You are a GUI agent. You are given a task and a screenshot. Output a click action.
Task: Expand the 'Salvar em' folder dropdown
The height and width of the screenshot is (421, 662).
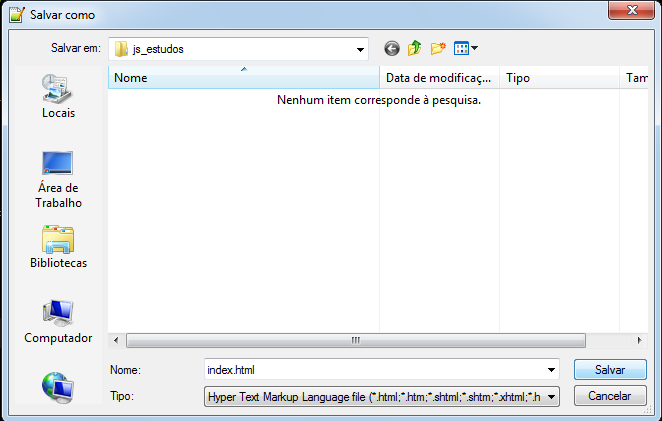(x=360, y=48)
